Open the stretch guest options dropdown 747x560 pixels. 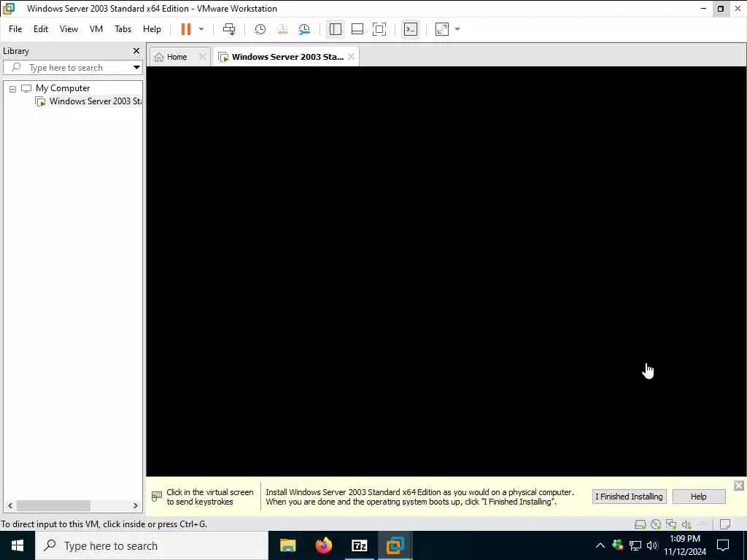[x=457, y=29]
